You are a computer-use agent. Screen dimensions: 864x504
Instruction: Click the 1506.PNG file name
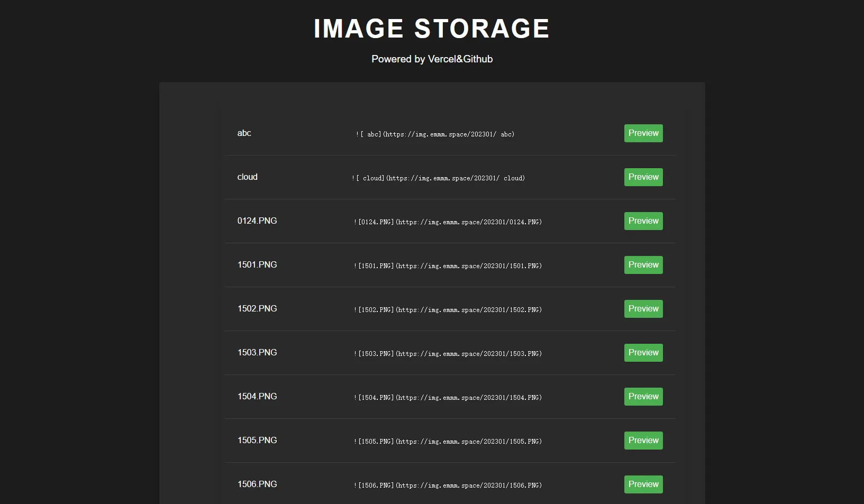pyautogui.click(x=257, y=484)
